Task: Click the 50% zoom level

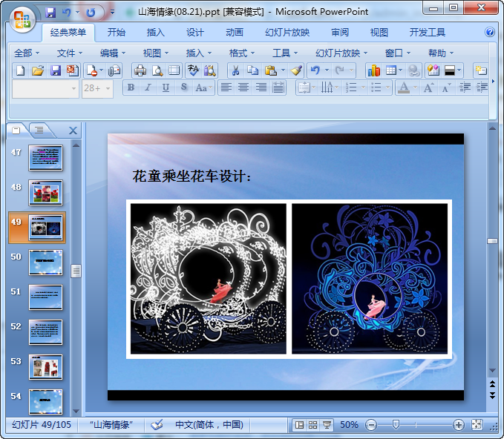Action: [x=349, y=425]
